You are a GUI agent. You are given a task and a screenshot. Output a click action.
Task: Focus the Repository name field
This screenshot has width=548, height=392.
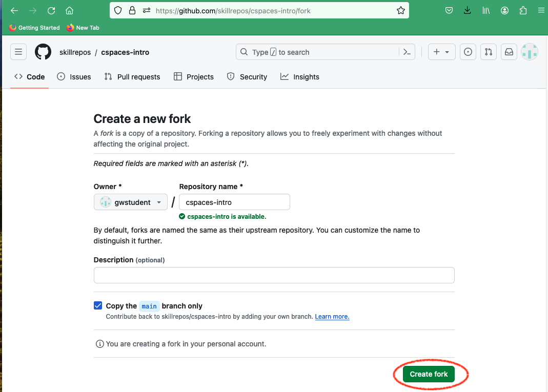234,202
